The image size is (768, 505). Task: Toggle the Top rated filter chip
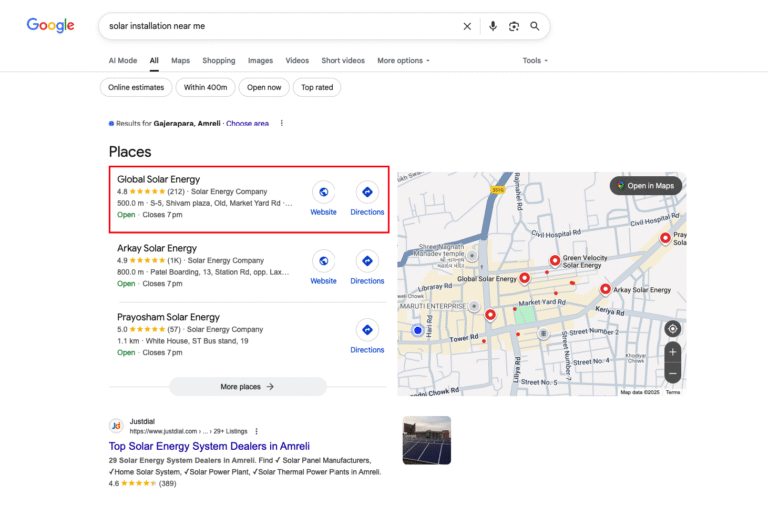(317, 88)
